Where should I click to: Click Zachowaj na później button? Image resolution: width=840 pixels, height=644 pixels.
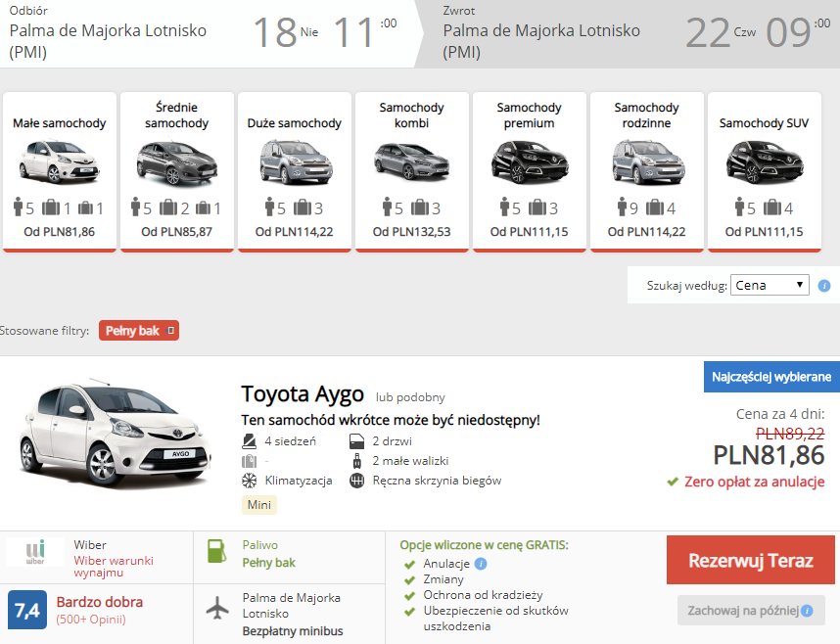751,611
